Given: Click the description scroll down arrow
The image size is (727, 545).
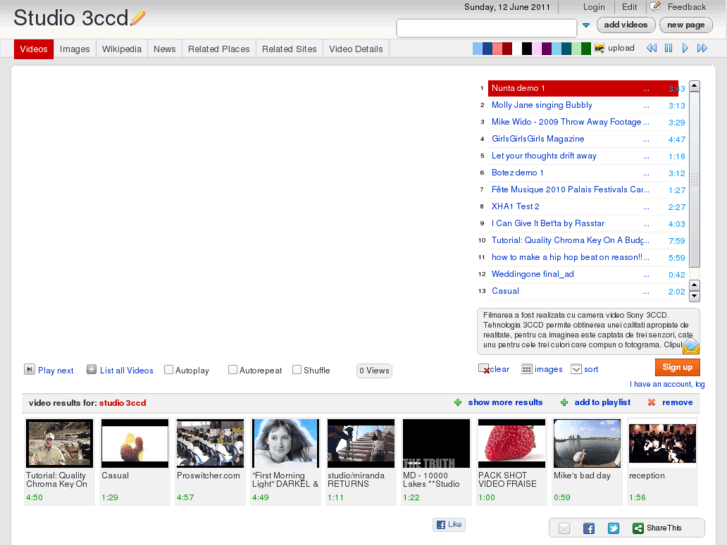Looking at the screenshot, I should point(694,296).
